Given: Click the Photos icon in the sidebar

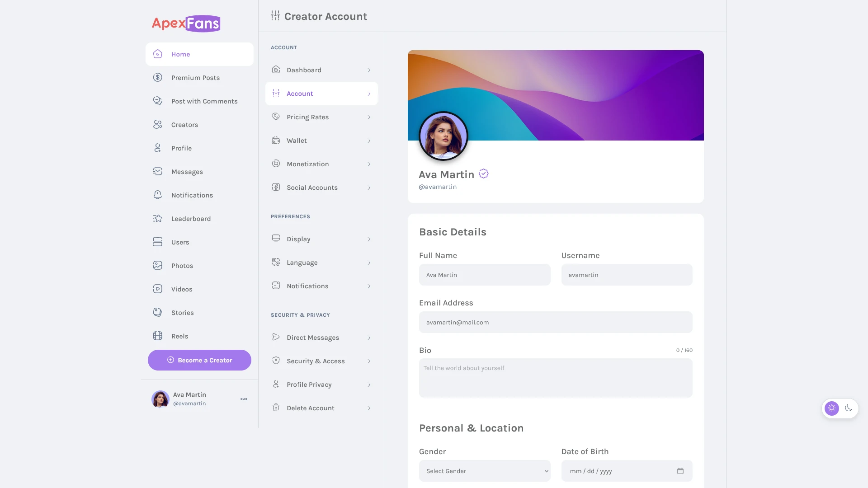Looking at the screenshot, I should pos(157,266).
